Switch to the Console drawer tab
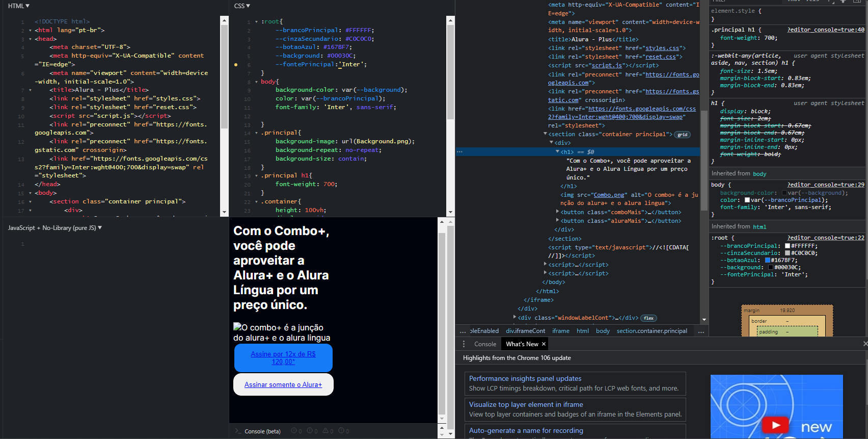 [485, 344]
